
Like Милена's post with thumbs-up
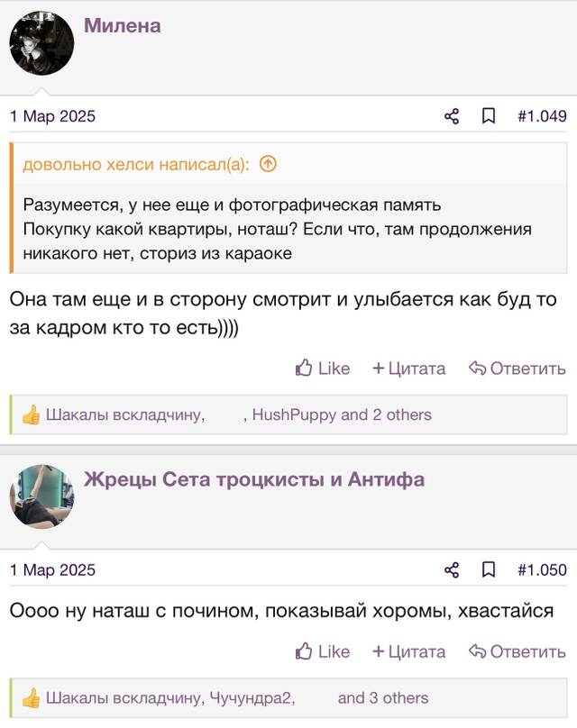point(323,369)
